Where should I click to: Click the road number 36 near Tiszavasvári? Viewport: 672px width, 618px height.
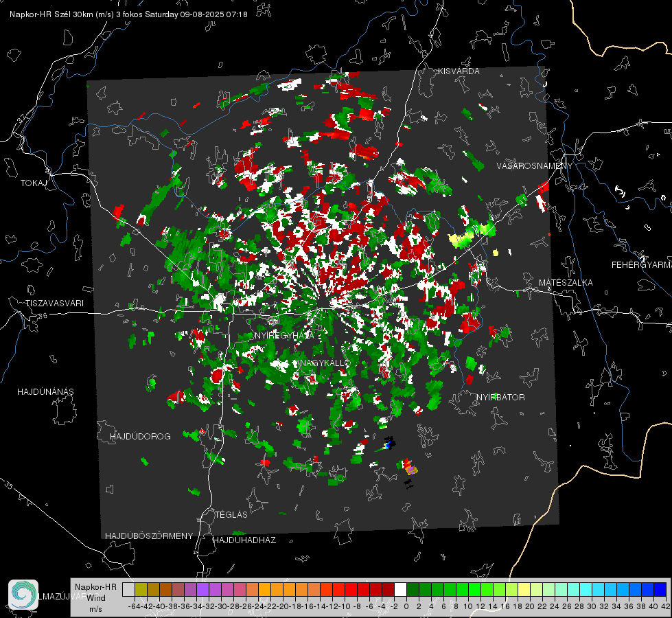click(43, 316)
